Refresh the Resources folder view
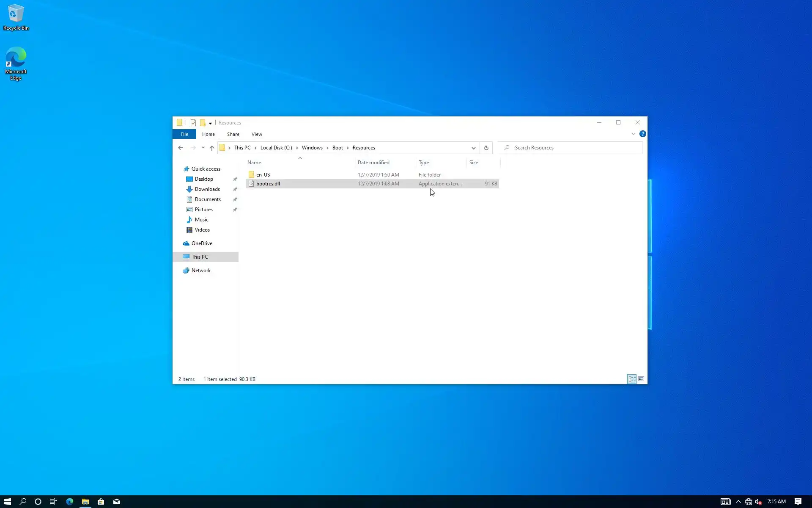The width and height of the screenshot is (812, 508). tap(486, 148)
